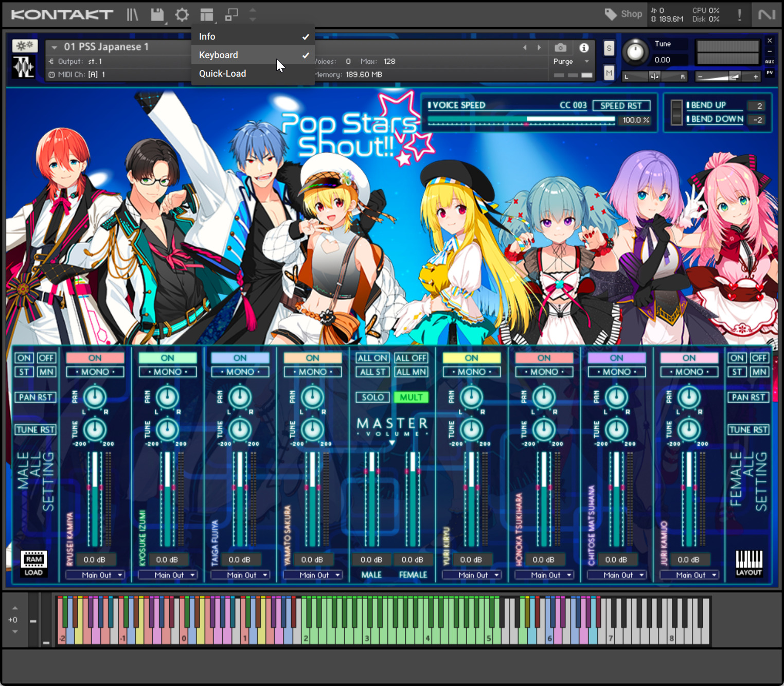Open the Kontakt library browser icon
Screen dimensions: 784x686
[x=133, y=15]
